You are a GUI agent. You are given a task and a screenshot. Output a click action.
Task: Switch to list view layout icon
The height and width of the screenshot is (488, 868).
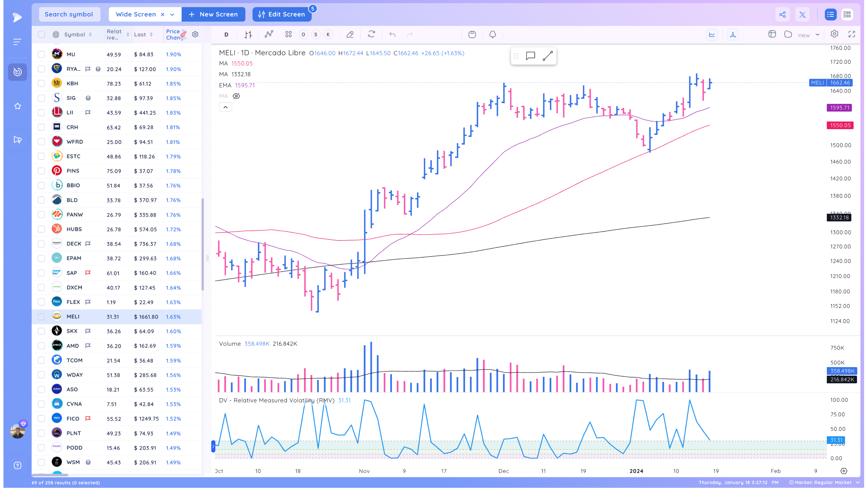click(x=830, y=14)
